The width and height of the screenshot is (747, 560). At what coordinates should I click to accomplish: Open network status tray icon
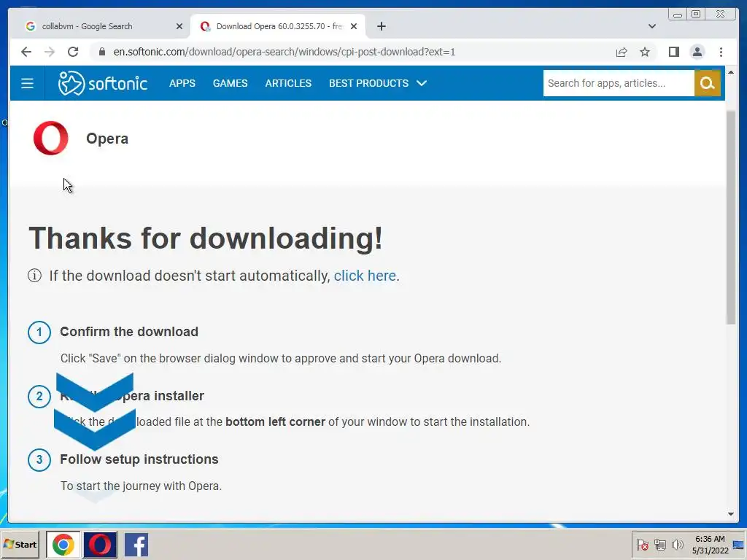[x=659, y=545]
